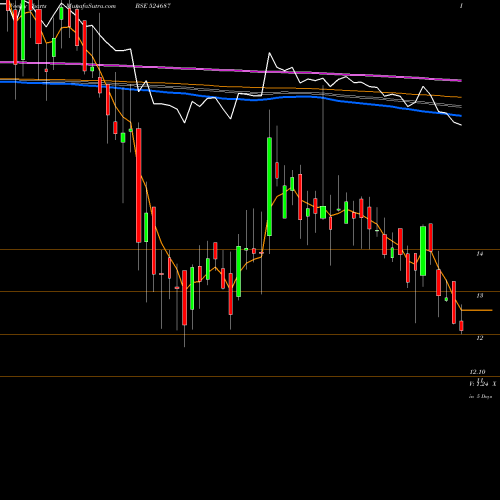Screen dimensions: 500x500
Task: Click the last red candlestick at right edge
Action: (x=461, y=326)
